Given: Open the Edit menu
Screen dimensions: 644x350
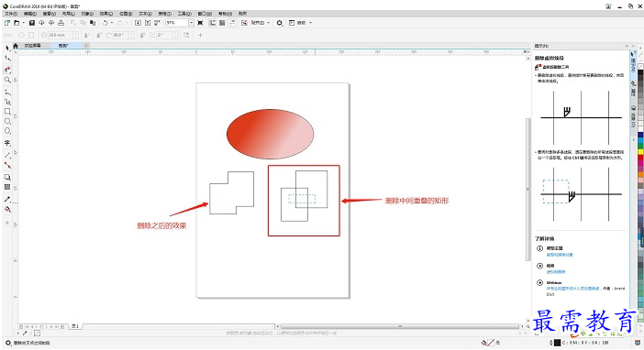Looking at the screenshot, I should [30, 14].
